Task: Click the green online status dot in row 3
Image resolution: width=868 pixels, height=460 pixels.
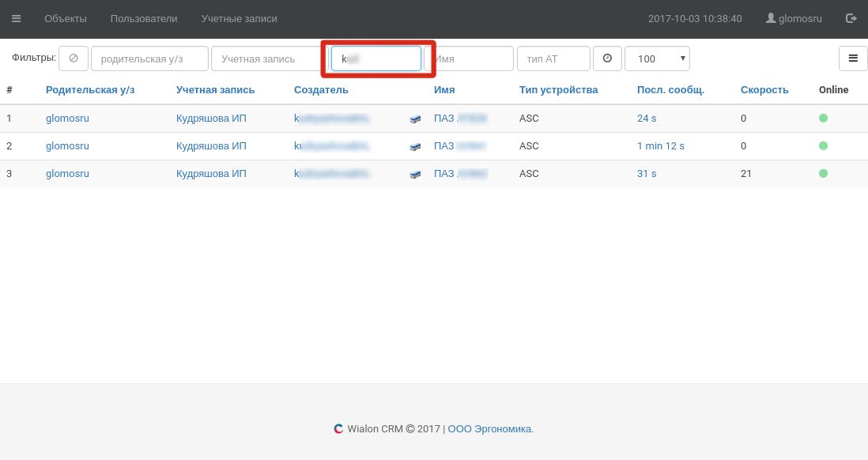Action: [x=823, y=173]
